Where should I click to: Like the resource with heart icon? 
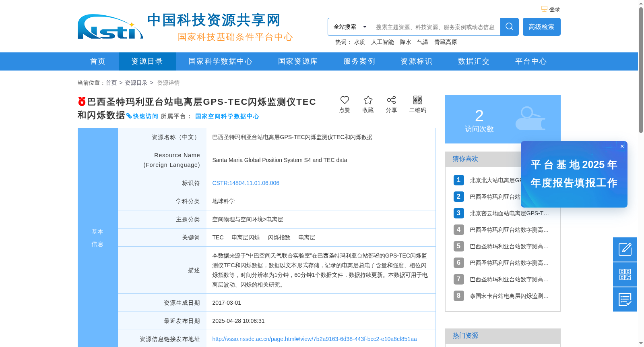coord(345,100)
